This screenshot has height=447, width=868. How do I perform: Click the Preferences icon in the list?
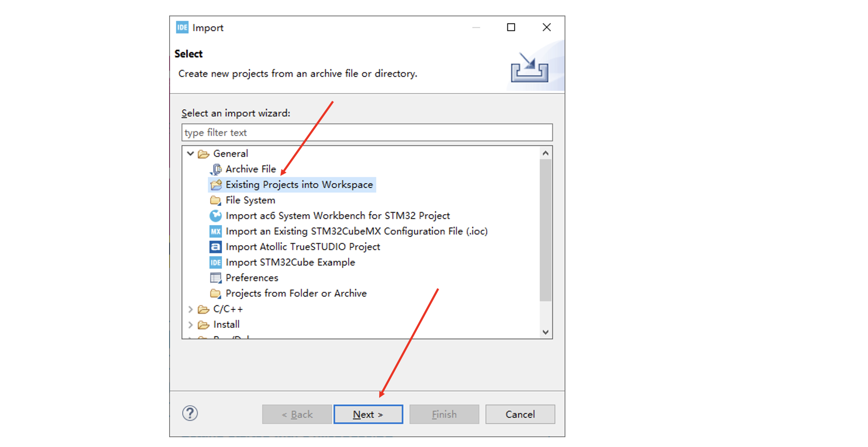click(x=216, y=278)
